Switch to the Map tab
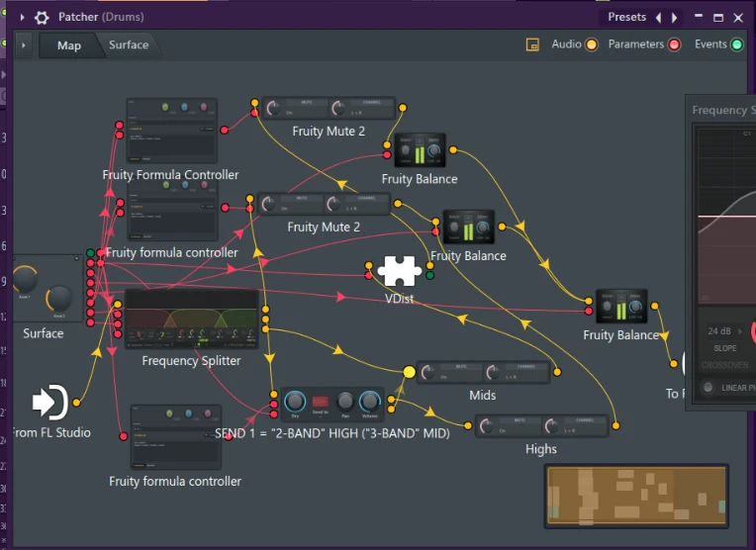The height and width of the screenshot is (550, 756). pyautogui.click(x=69, y=46)
